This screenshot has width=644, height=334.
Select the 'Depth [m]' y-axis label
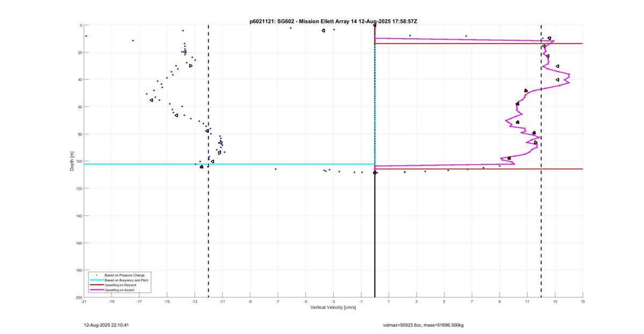71,161
